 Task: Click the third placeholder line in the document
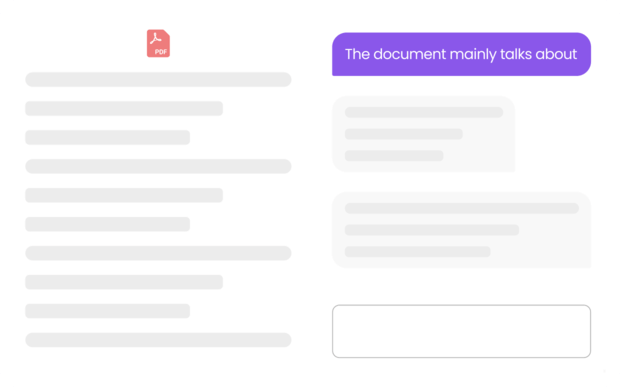pos(108,138)
